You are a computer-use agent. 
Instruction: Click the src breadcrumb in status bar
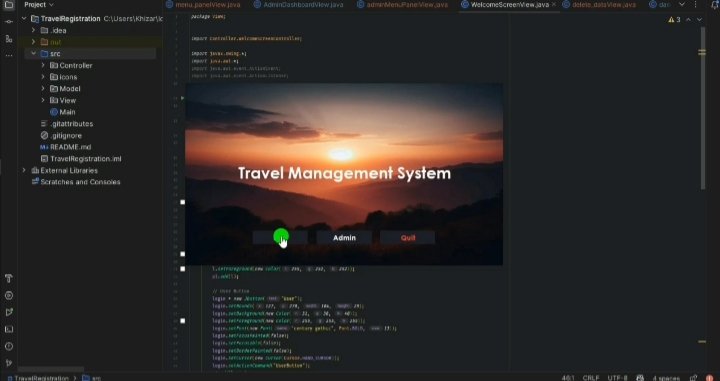coord(92,378)
